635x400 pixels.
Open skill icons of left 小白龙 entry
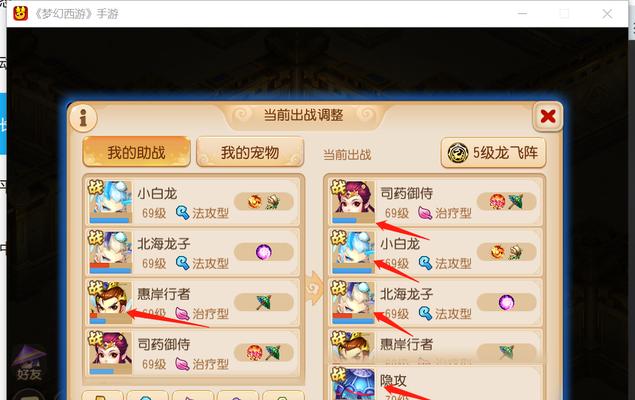(x=264, y=201)
